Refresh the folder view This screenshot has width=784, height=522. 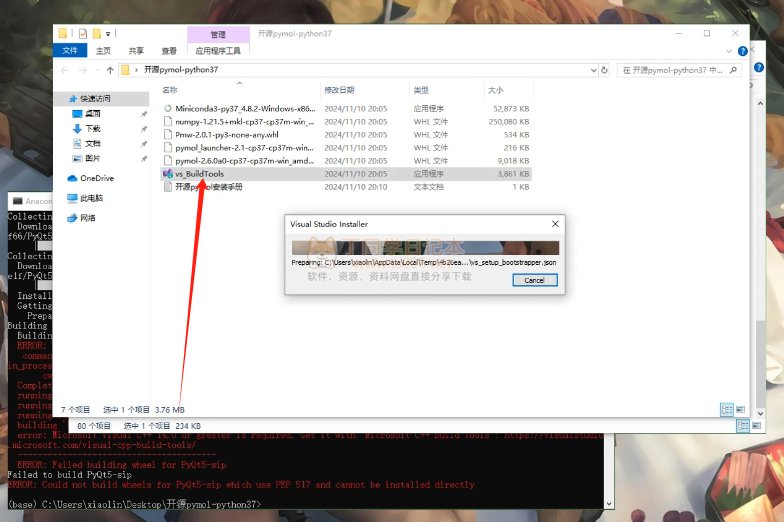click(604, 70)
